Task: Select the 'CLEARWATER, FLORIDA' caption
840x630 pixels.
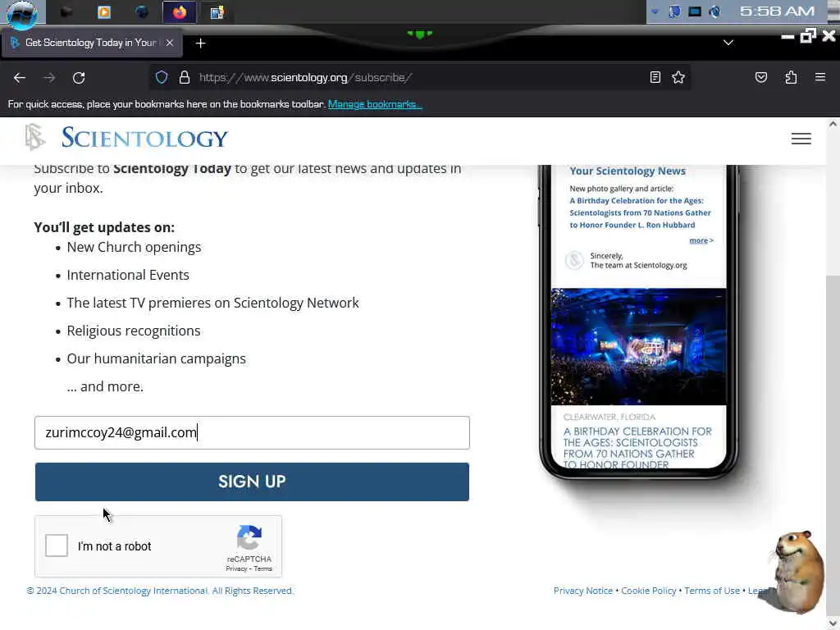Action: 609,417
